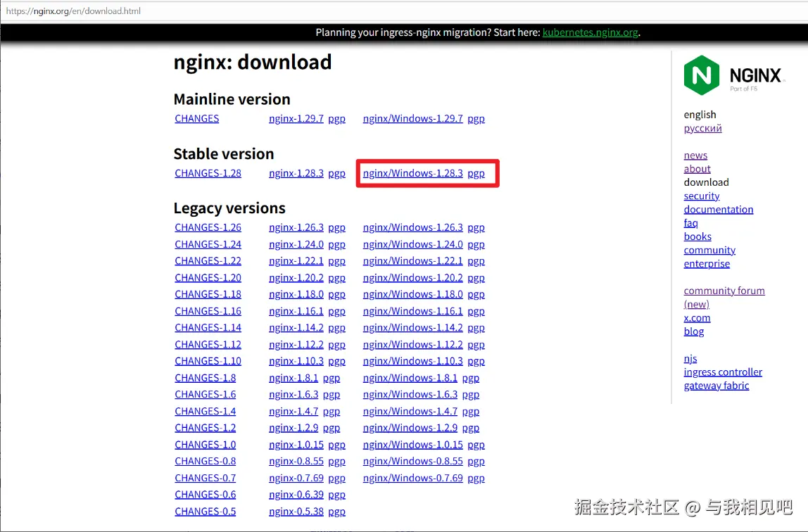Download nginx/Windows-1.26.3 build
Image resolution: width=808 pixels, height=532 pixels.
point(412,227)
